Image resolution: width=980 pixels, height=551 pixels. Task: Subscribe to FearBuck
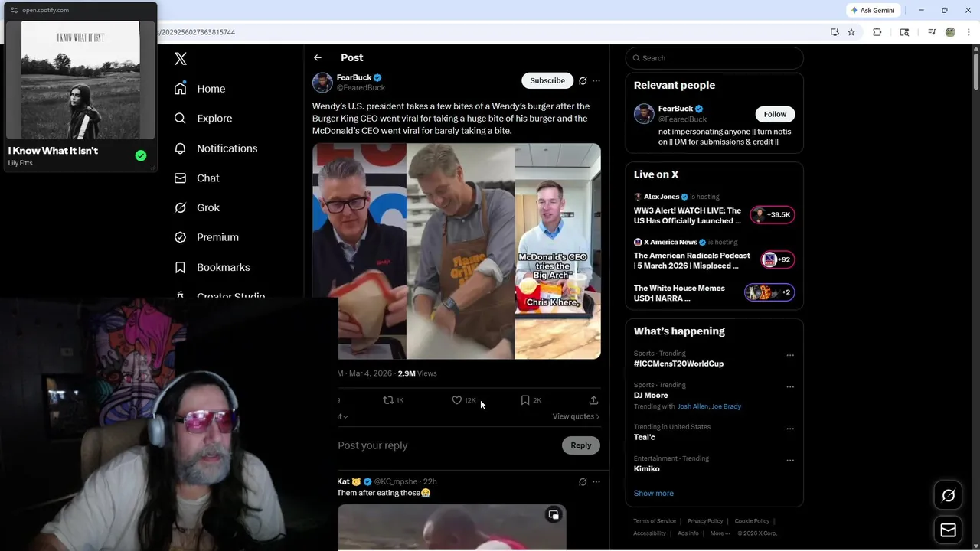[x=547, y=80]
